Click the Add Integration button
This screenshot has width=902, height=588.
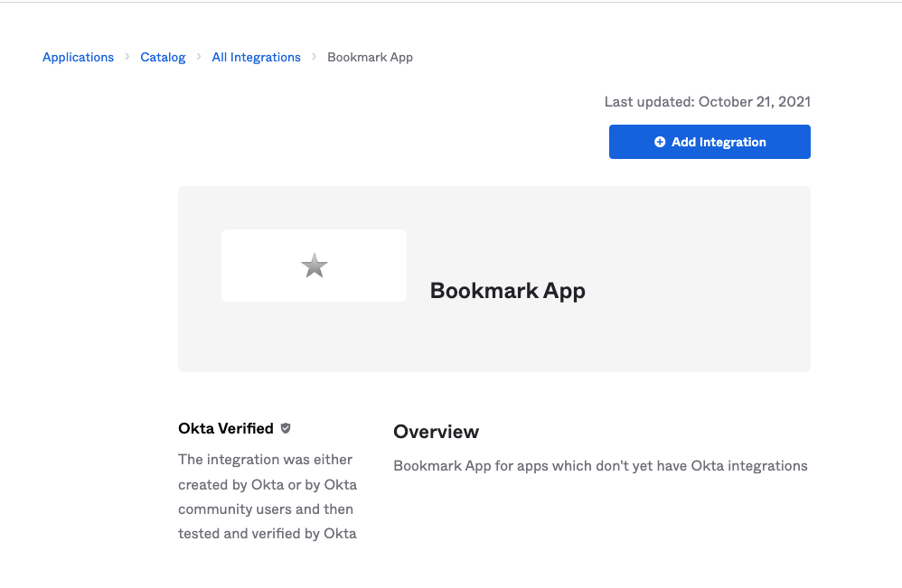tap(709, 142)
